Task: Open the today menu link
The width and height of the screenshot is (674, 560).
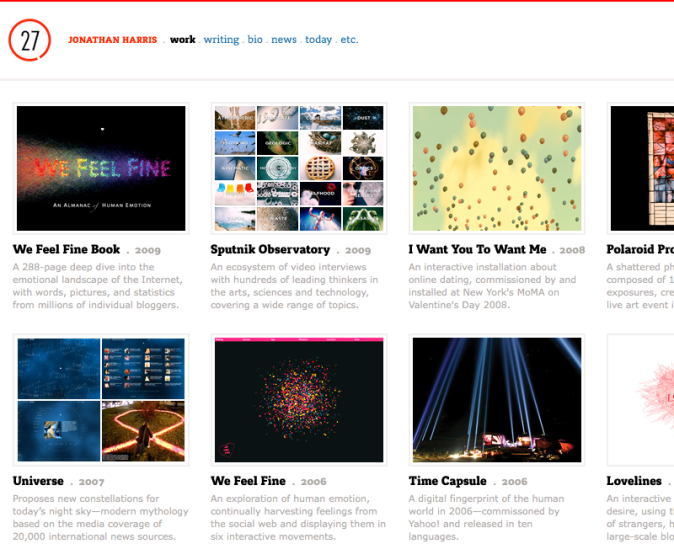Action: click(319, 40)
